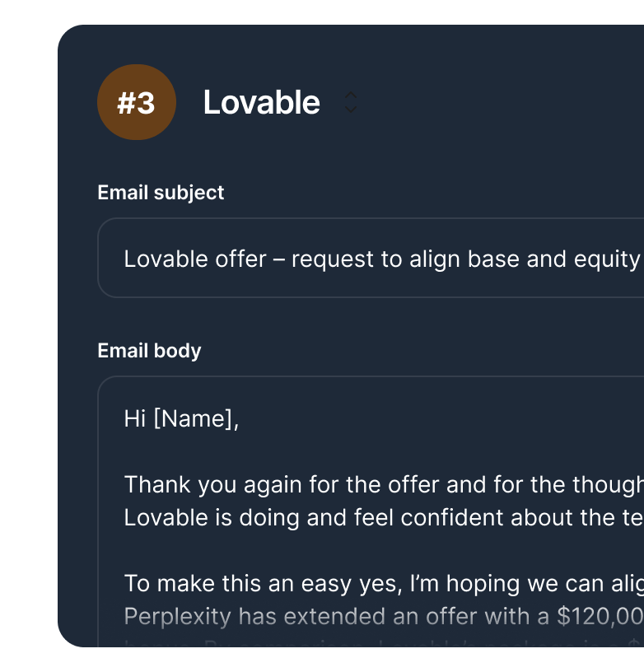
Task: Open the Lovable company selector chevrons
Action: tap(350, 103)
